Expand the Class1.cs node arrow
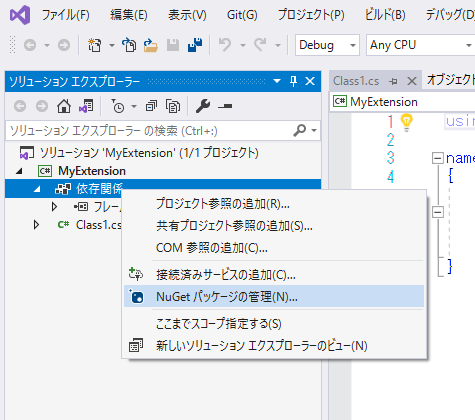Image resolution: width=475 pixels, height=420 pixels. (x=37, y=225)
